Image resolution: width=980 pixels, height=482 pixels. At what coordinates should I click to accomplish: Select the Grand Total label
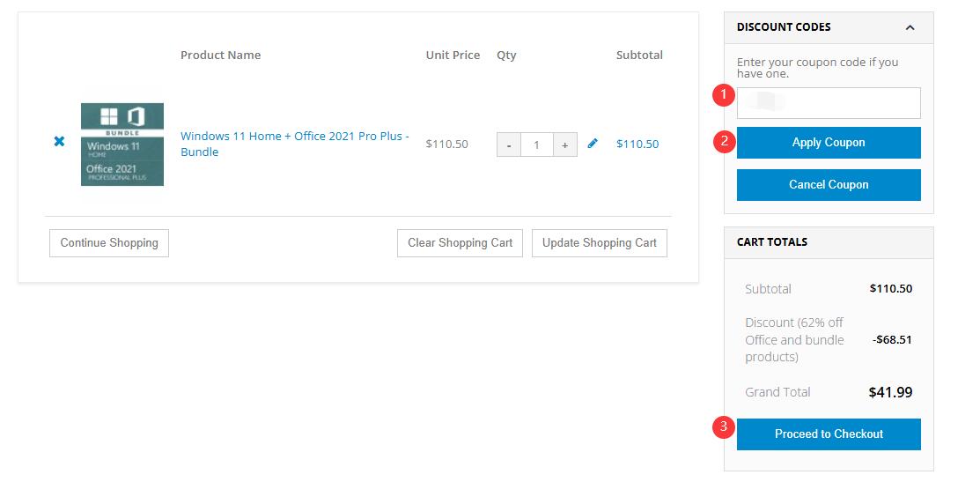777,393
